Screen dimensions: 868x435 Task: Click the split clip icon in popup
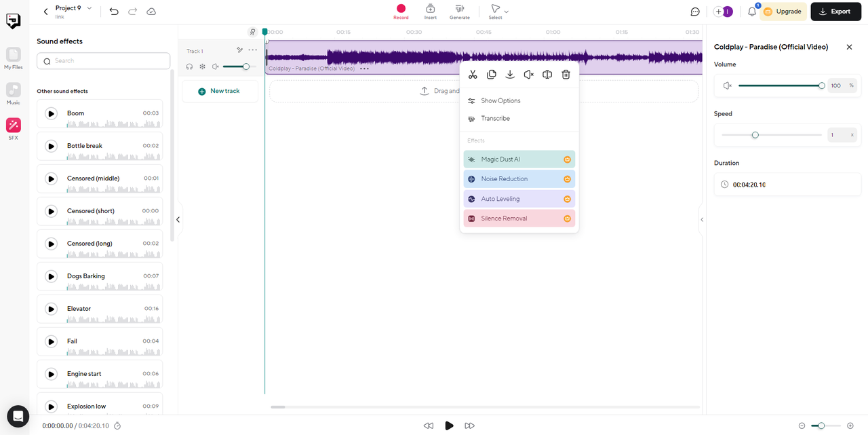click(547, 75)
